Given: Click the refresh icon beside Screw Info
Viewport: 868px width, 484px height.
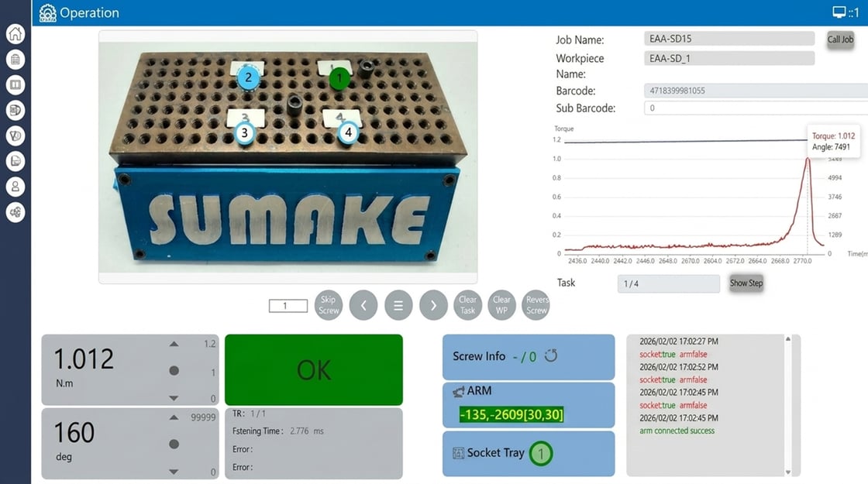Looking at the screenshot, I should 551,355.
